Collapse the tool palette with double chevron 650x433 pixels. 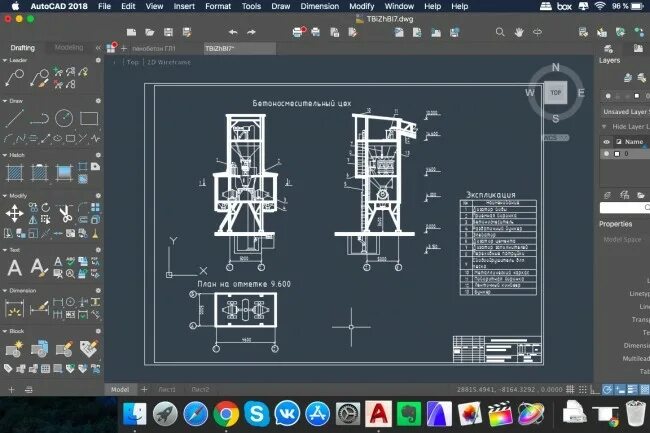[x=98, y=48]
